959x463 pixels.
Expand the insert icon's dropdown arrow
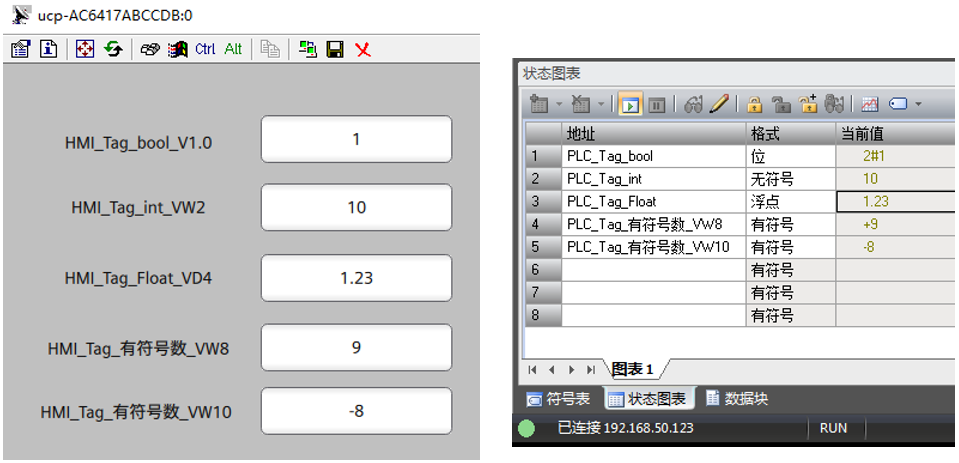(559, 105)
